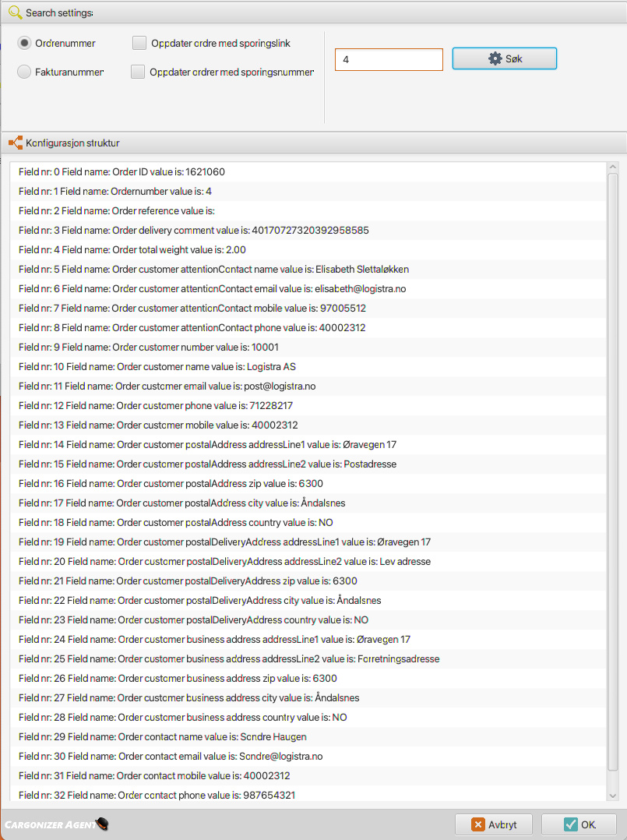Select row with customer phone 71228217

[x=308, y=405]
